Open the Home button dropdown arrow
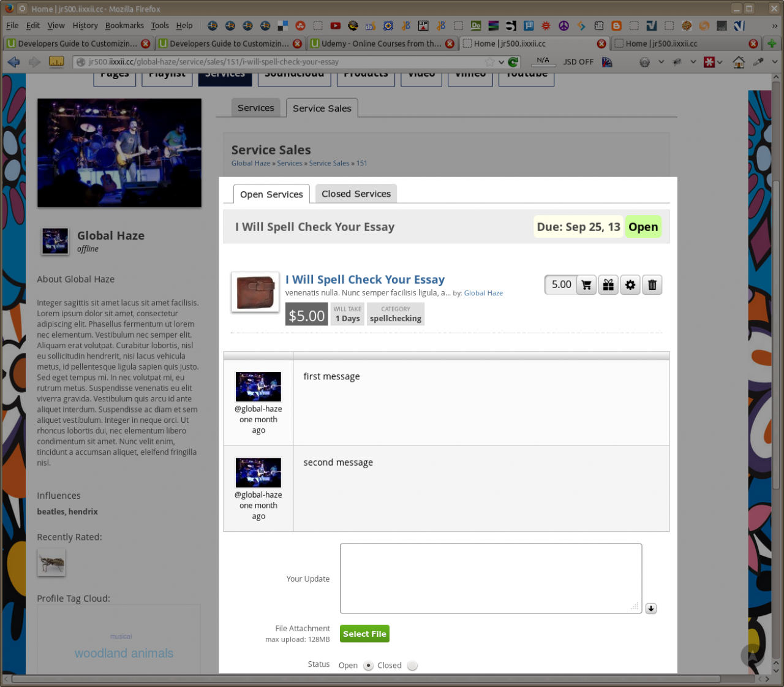 click(775, 62)
